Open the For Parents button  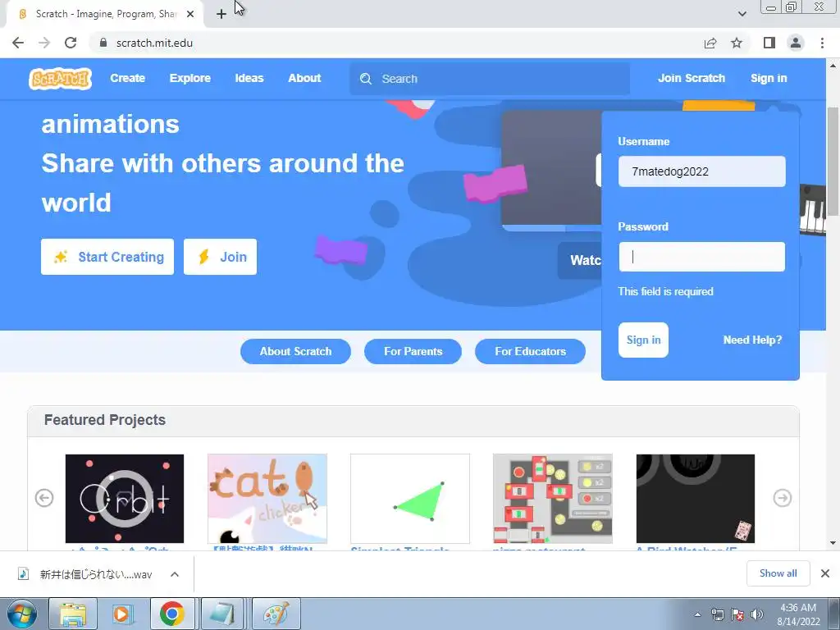tap(413, 351)
